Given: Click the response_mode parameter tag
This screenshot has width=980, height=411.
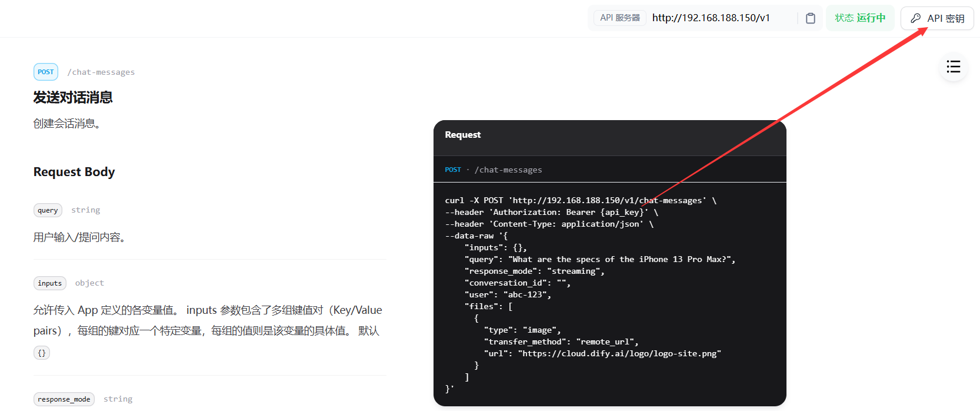Looking at the screenshot, I should (64, 399).
